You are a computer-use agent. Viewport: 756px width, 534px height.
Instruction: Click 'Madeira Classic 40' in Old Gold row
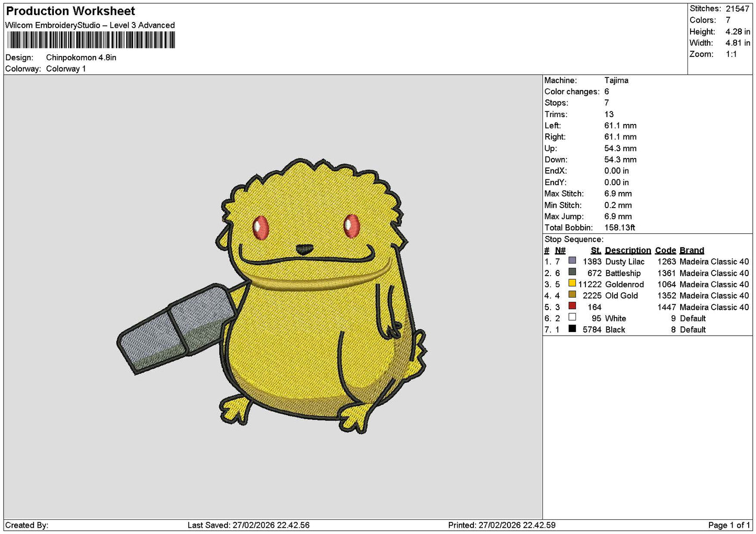click(714, 296)
